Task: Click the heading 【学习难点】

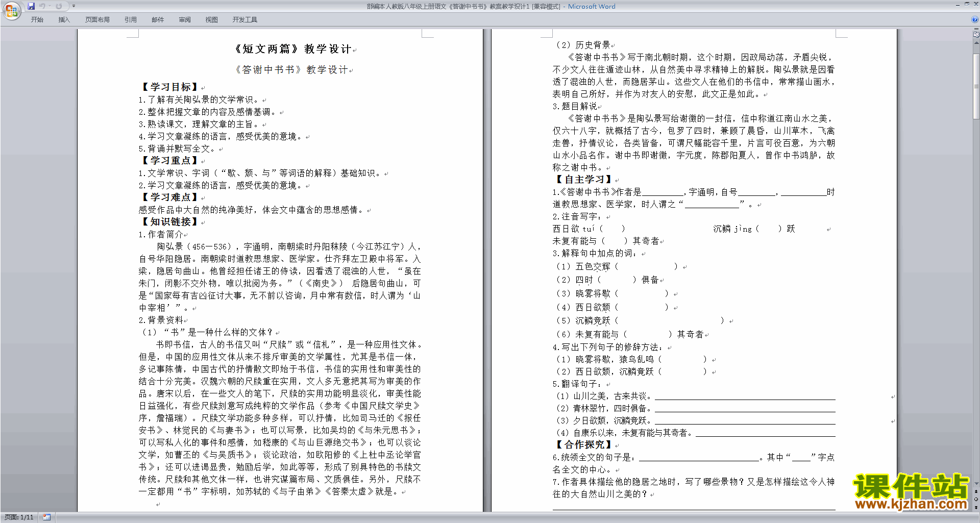Action: click(170, 197)
